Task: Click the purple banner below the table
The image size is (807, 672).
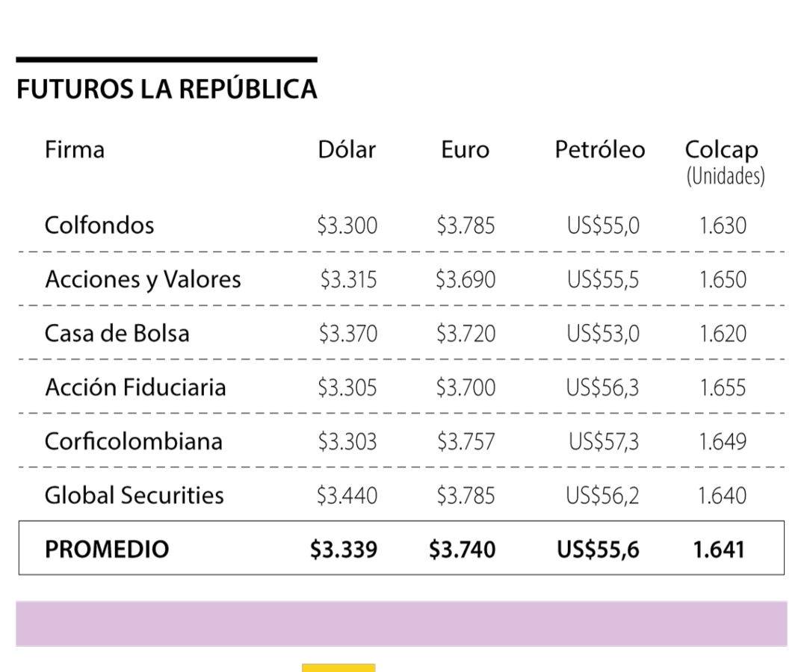Action: tap(401, 623)
